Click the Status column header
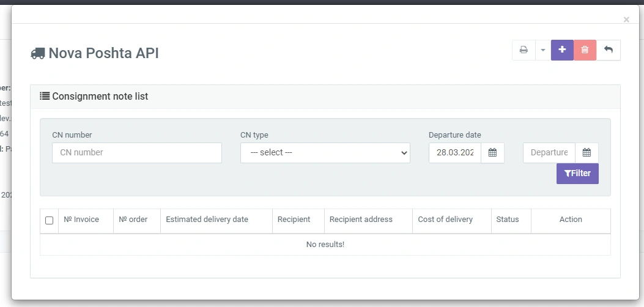Image resolution: width=644 pixels, height=307 pixels. 508,220
